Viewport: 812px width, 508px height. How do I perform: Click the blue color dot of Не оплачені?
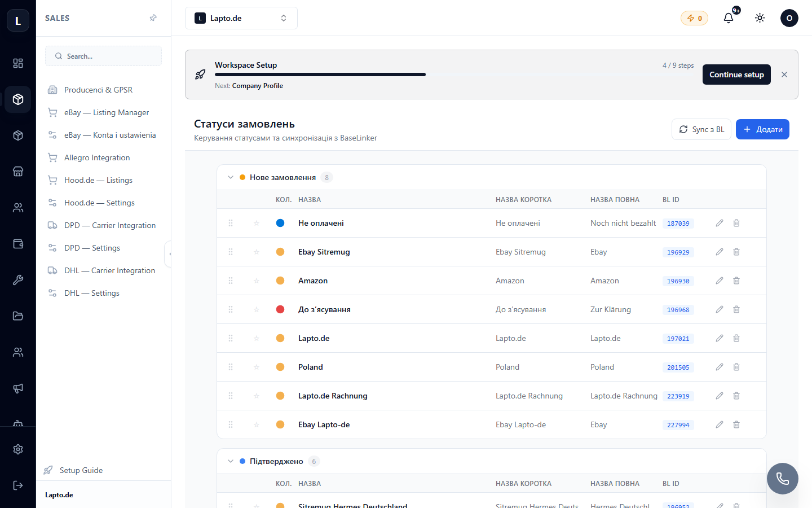(x=280, y=223)
